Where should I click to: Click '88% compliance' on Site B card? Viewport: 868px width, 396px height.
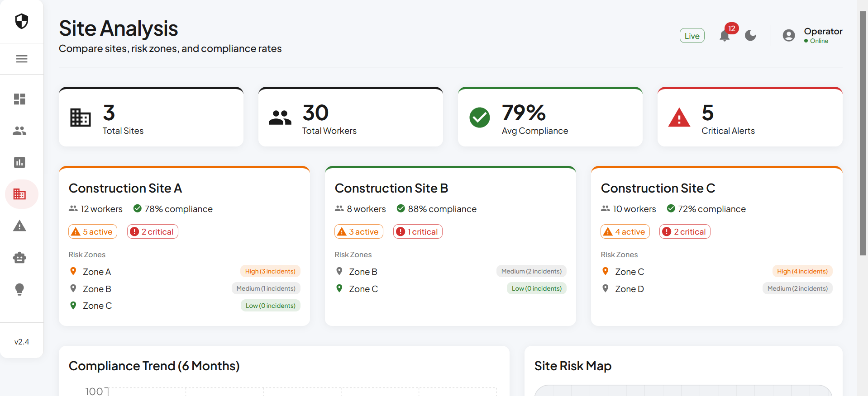[x=437, y=209]
